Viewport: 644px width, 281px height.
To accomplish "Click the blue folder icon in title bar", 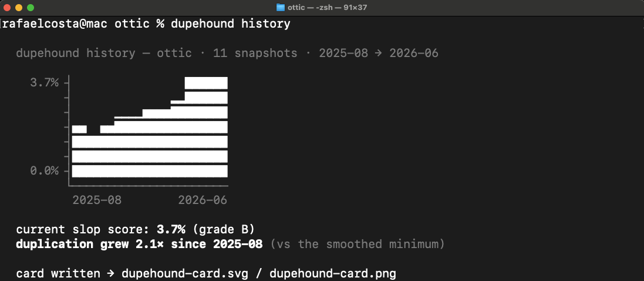I will coord(281,8).
